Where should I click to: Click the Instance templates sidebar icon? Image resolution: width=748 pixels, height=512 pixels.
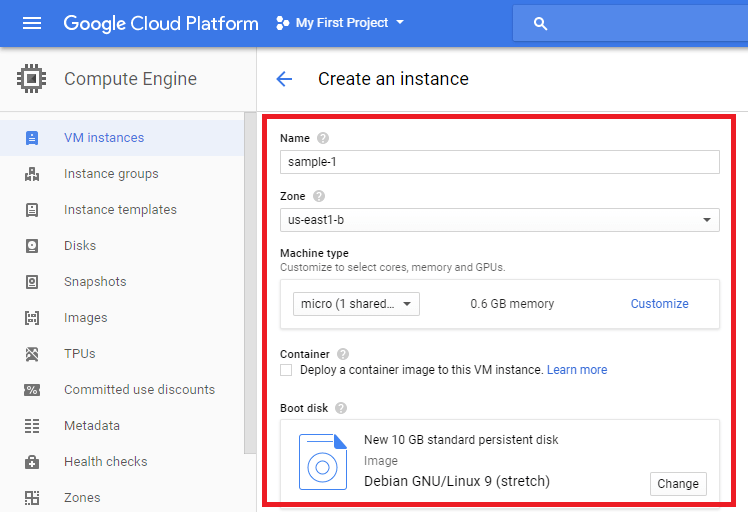tap(32, 210)
